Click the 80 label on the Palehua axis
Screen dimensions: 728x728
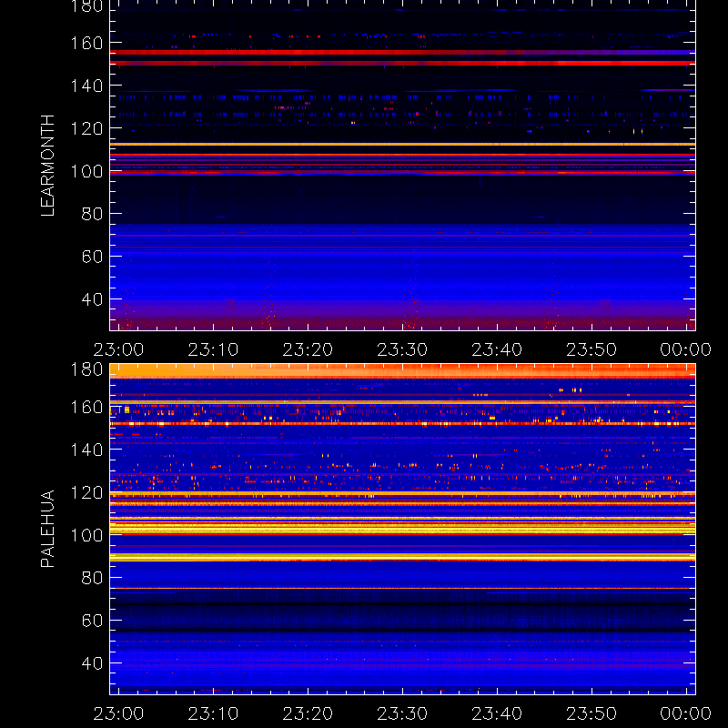92,578
